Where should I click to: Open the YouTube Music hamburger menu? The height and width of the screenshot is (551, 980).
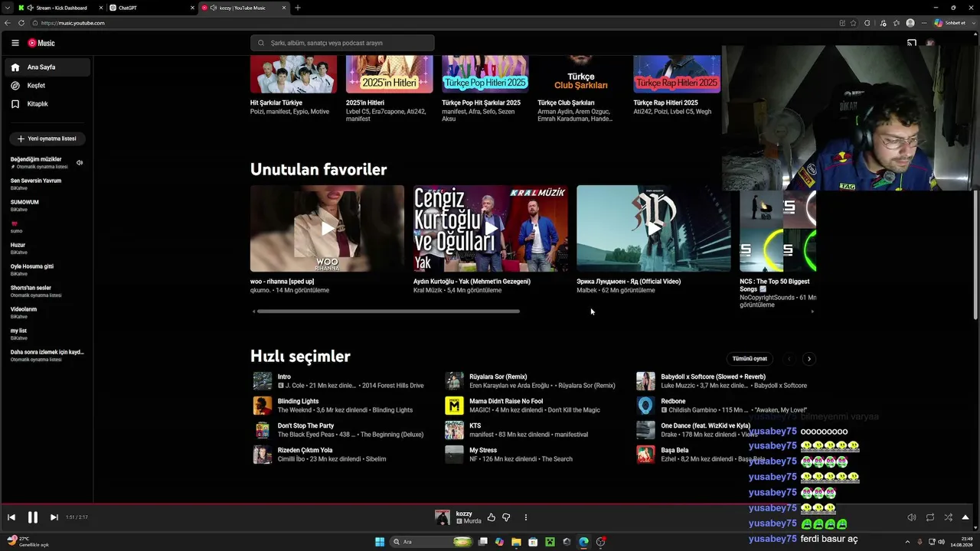(x=15, y=44)
